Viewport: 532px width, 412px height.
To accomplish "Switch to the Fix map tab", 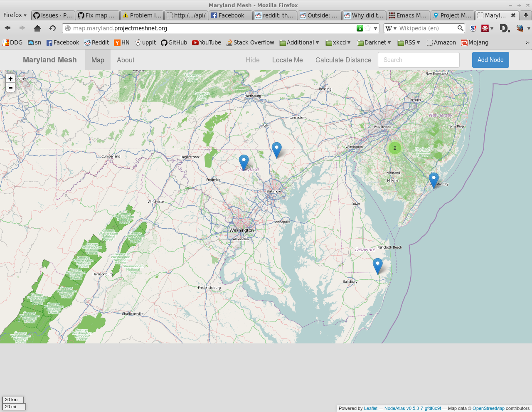I will (x=97, y=15).
